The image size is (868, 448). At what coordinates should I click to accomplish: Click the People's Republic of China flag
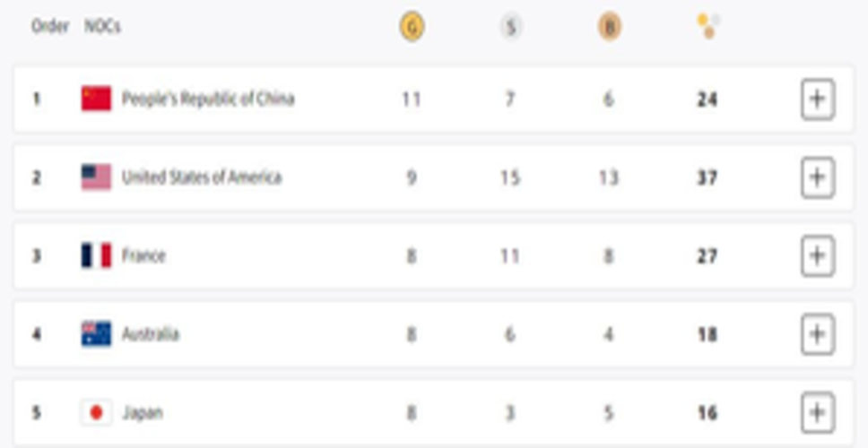pos(96,99)
